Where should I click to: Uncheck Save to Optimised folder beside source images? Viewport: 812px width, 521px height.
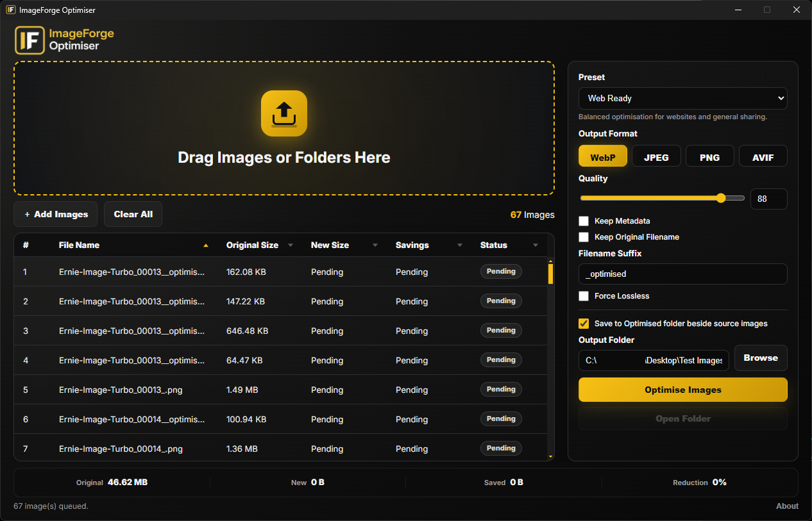pyautogui.click(x=584, y=324)
